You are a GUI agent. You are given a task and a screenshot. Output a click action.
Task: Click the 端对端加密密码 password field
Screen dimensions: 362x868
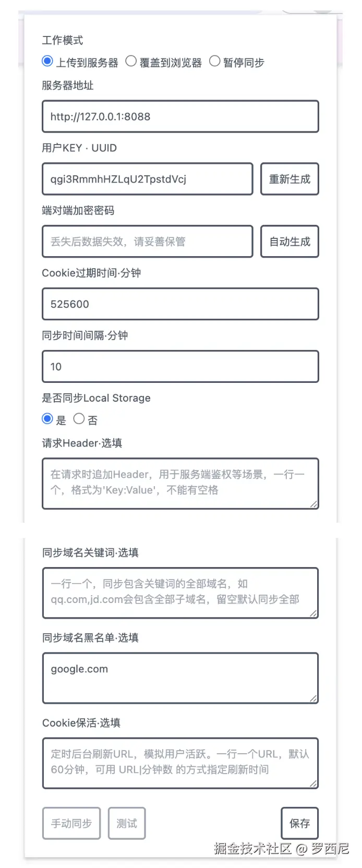pos(147,242)
